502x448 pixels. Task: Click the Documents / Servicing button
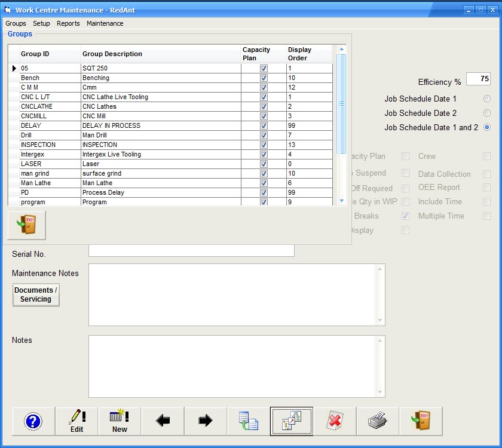36,294
